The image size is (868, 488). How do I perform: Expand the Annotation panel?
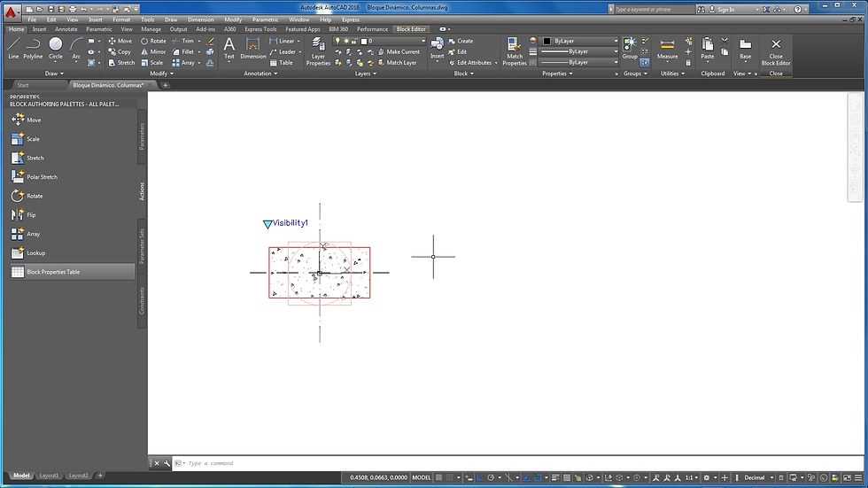click(x=260, y=74)
